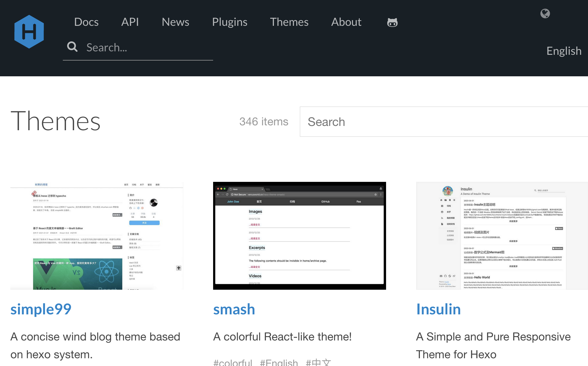Switch language using English dropdown
The height and width of the screenshot is (366, 588).
coord(564,50)
